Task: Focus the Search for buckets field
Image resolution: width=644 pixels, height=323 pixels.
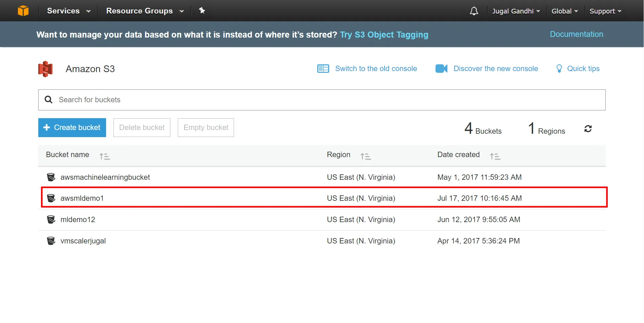Action: (322, 100)
